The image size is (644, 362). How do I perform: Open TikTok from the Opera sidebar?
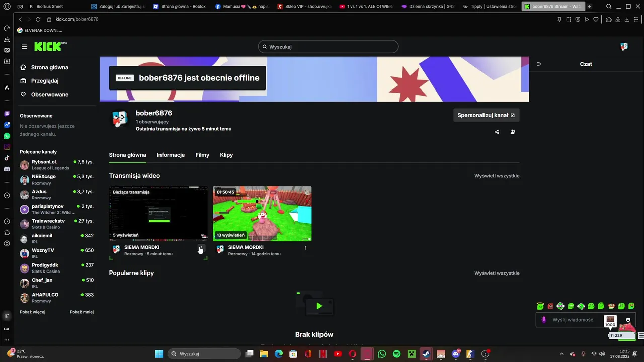click(x=7, y=158)
